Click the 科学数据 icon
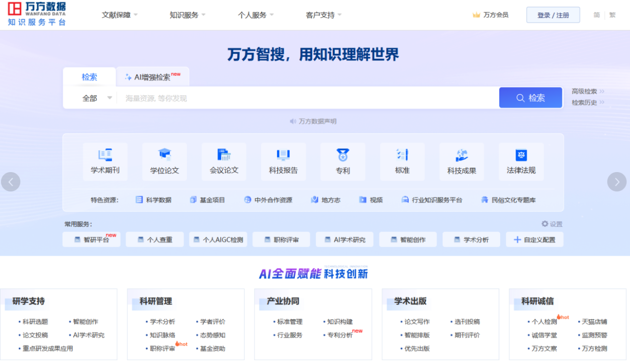This screenshot has height=364, width=630. point(139,200)
